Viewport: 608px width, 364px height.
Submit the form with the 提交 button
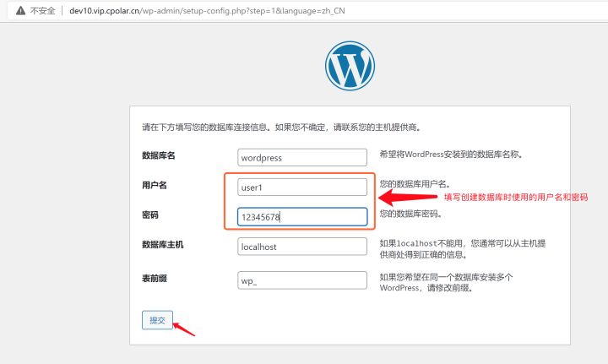click(157, 320)
